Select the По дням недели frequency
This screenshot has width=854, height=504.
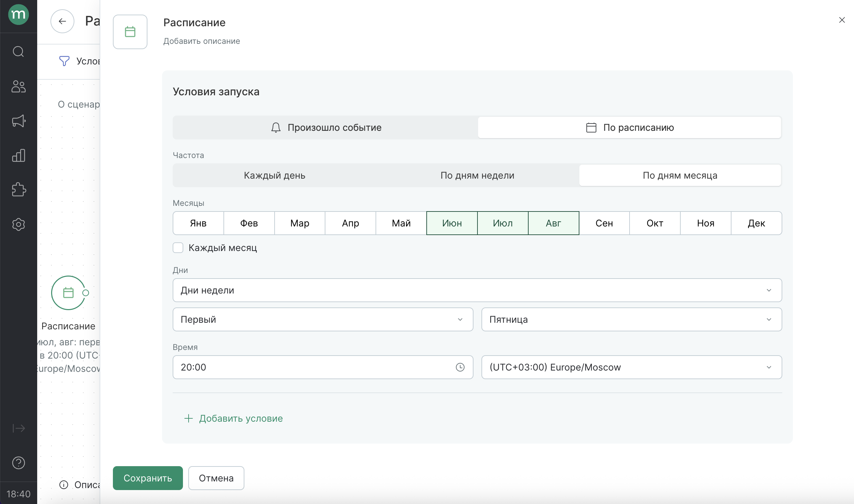click(477, 175)
